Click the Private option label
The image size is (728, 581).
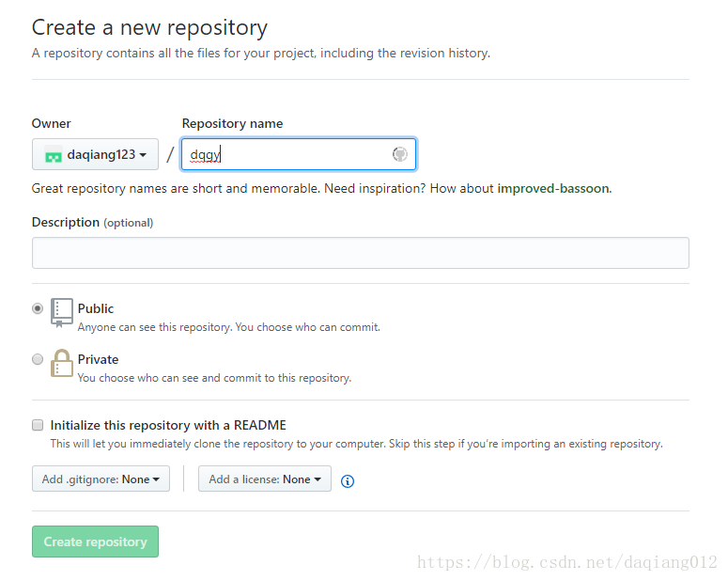point(98,359)
